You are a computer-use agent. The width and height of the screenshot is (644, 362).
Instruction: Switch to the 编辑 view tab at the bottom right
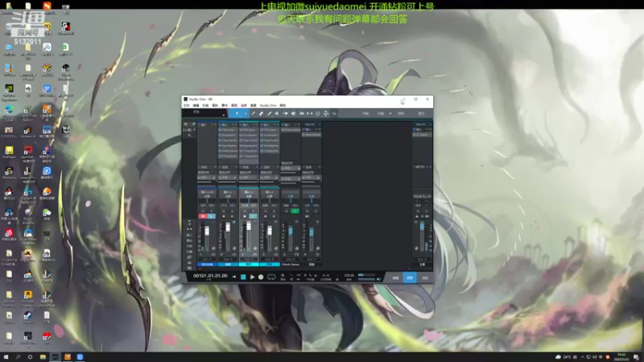point(395,278)
